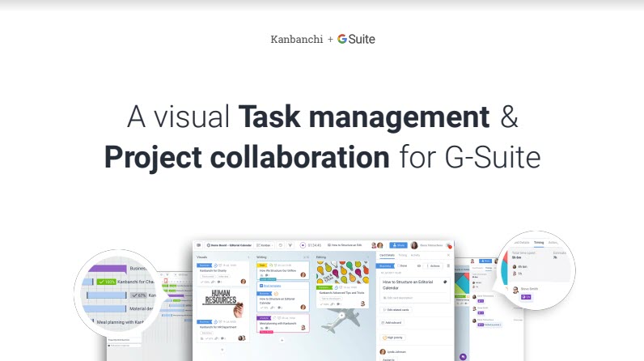Click the 'Add subcard' button
The image size is (644, 361).
(x=392, y=323)
